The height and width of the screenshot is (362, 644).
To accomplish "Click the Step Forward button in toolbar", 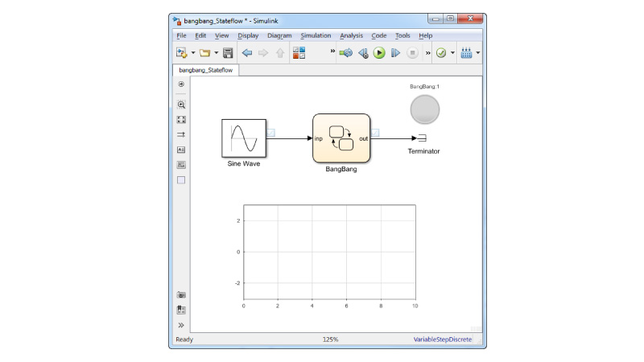I will pyautogui.click(x=395, y=53).
